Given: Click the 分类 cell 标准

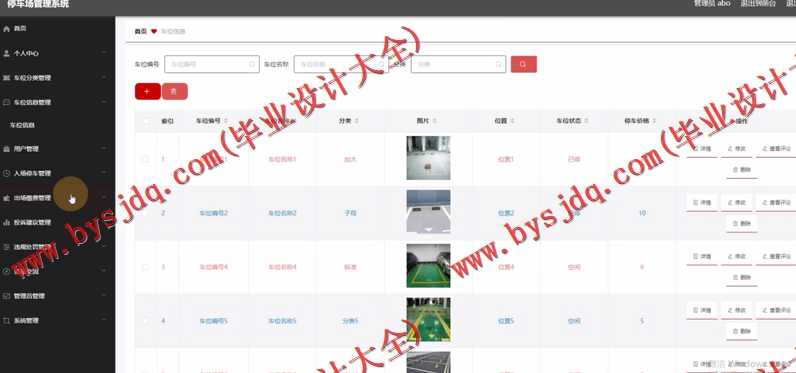Looking at the screenshot, I should click(350, 267).
